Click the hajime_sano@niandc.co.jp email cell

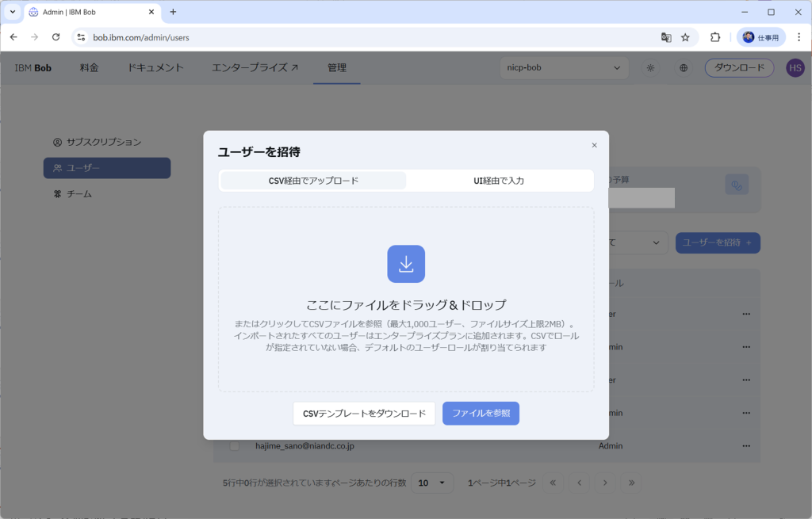coord(304,446)
